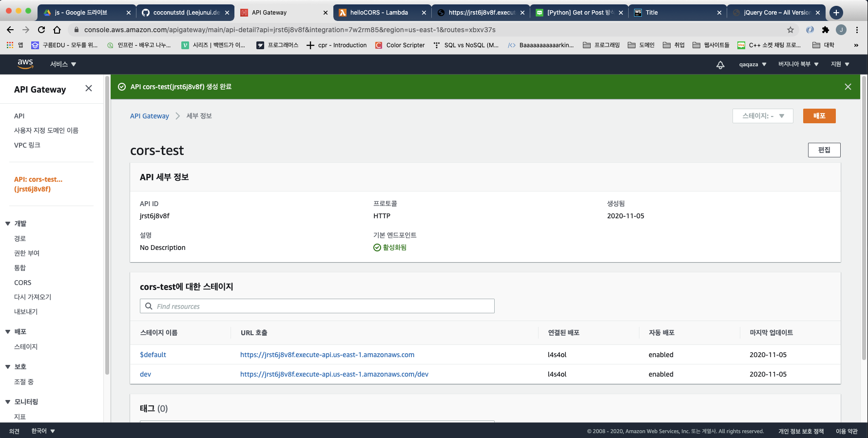
Task: Click the browser forward arrow
Action: click(x=26, y=30)
